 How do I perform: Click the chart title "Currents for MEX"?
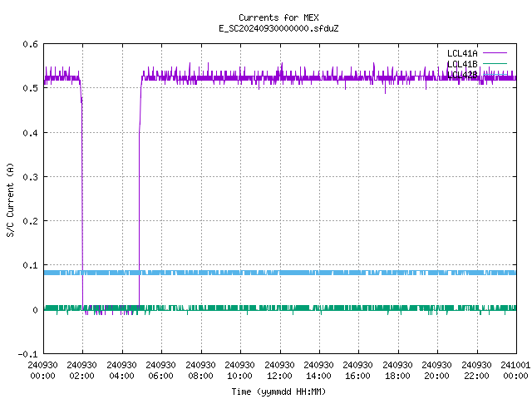point(278,17)
